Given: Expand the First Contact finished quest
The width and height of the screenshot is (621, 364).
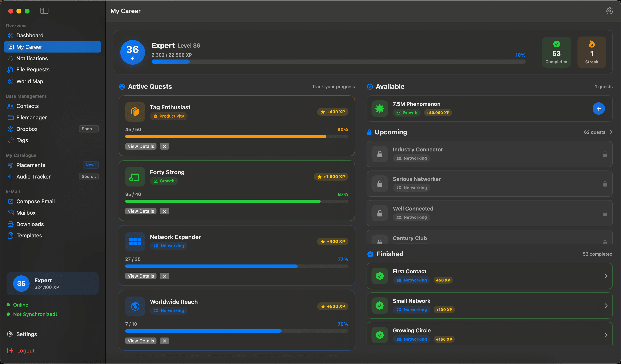Looking at the screenshot, I should [606, 276].
